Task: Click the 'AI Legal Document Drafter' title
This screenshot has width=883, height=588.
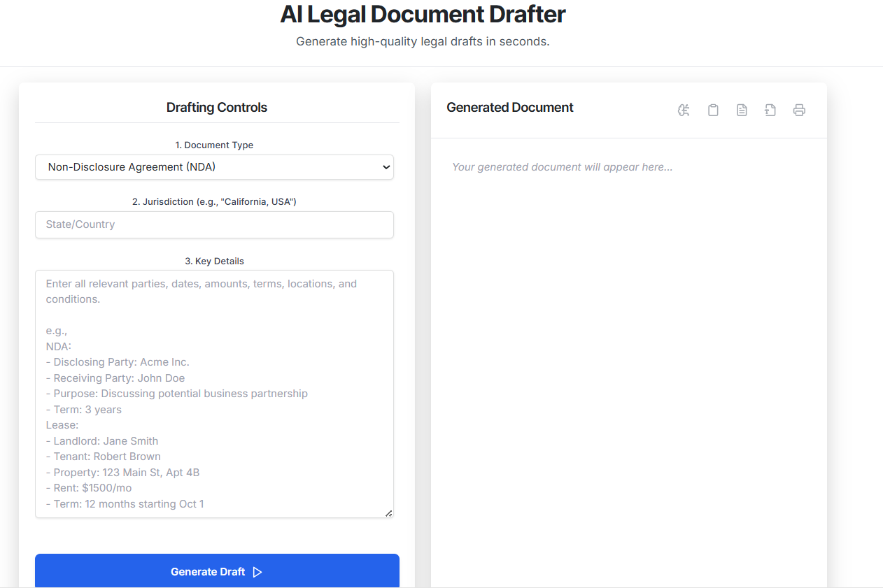Action: 423,14
